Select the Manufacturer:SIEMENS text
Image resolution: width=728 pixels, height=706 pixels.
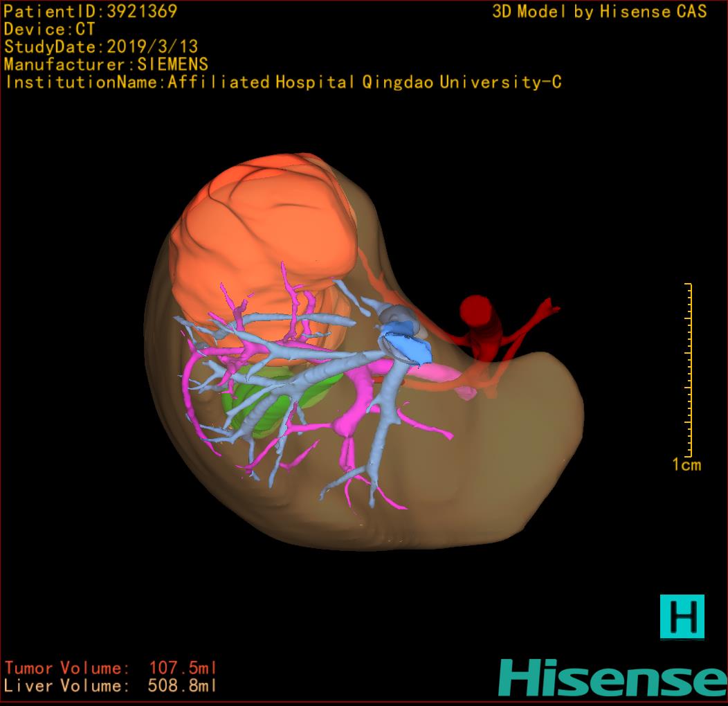[106, 64]
